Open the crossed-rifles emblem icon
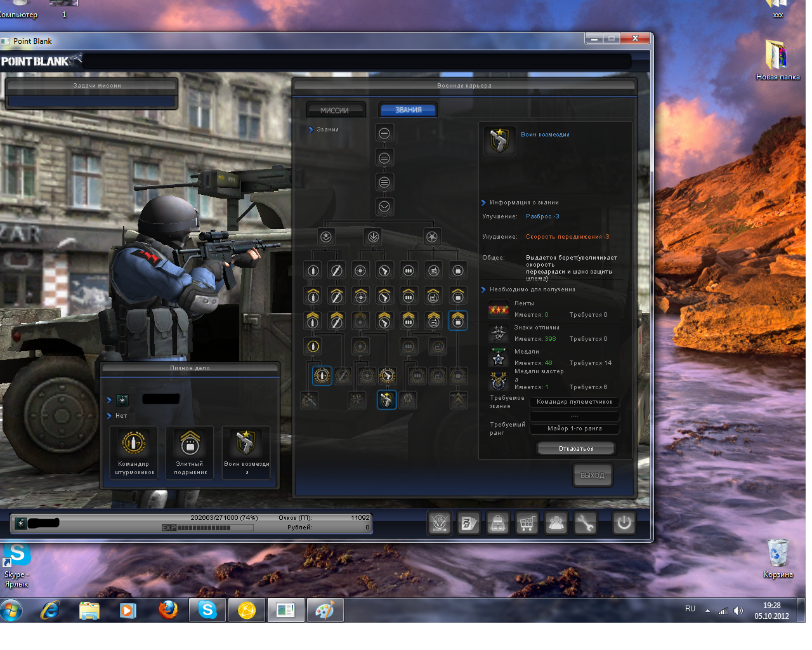 (440, 524)
